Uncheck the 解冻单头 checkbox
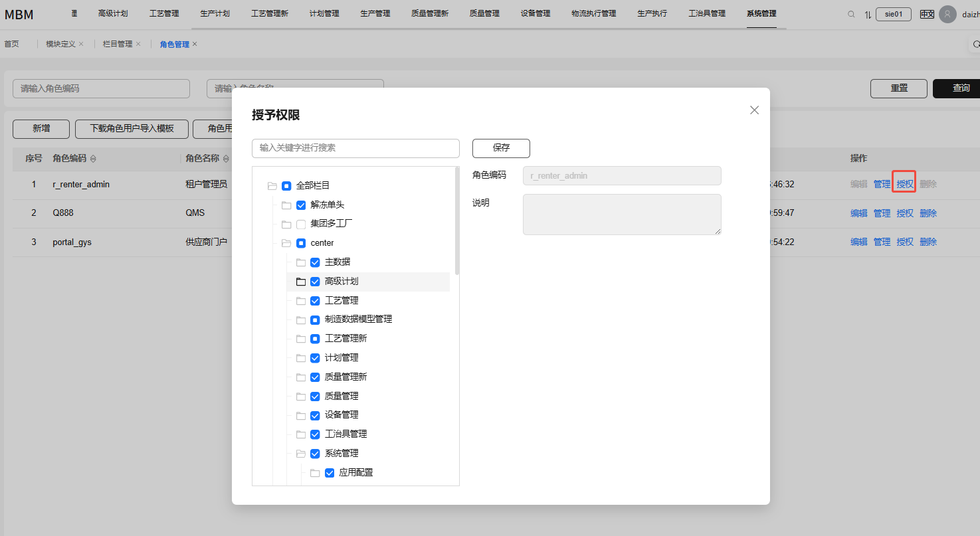The height and width of the screenshot is (536, 980). (301, 205)
